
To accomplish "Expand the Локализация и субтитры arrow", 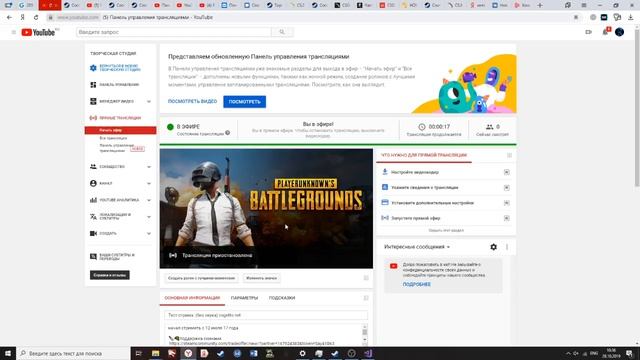I will pyautogui.click(x=149, y=217).
